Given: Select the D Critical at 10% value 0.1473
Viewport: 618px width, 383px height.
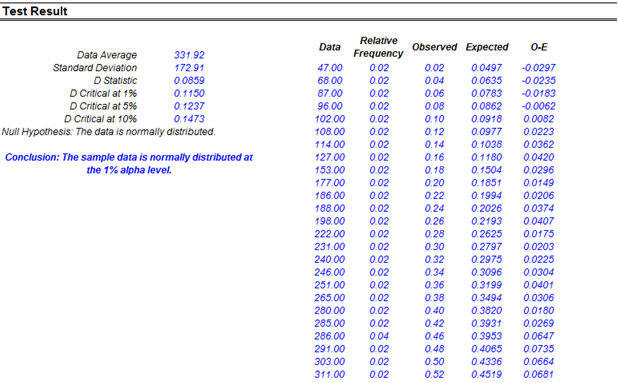Looking at the screenshot, I should (189, 119).
